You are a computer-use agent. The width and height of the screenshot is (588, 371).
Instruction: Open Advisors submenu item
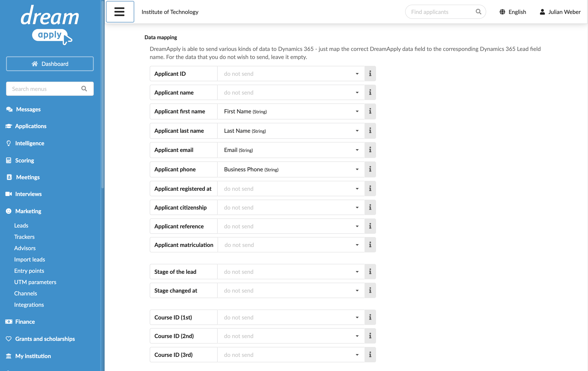(x=25, y=248)
